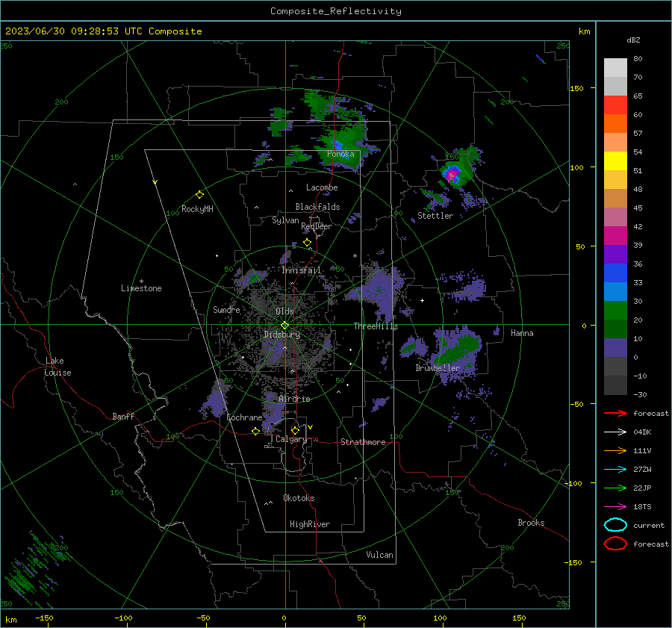This screenshot has height=628, width=672.
Task: Click the Sylvan label on the map
Action: tap(285, 220)
